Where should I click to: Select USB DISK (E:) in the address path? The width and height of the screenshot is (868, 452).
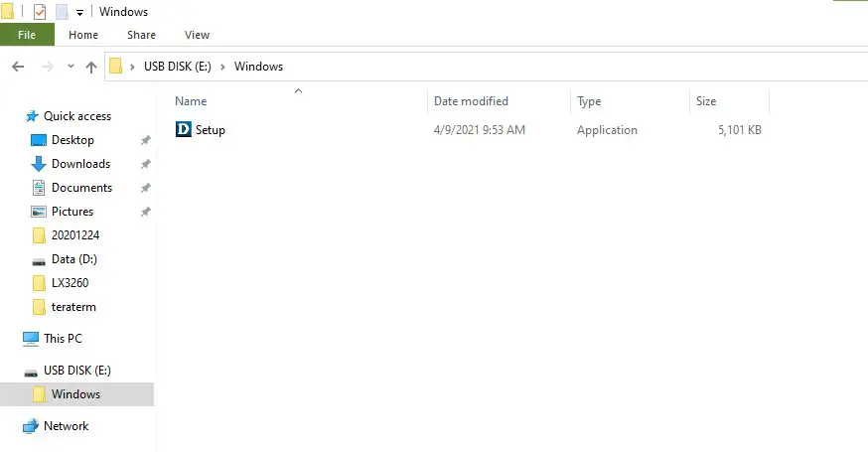(x=178, y=67)
